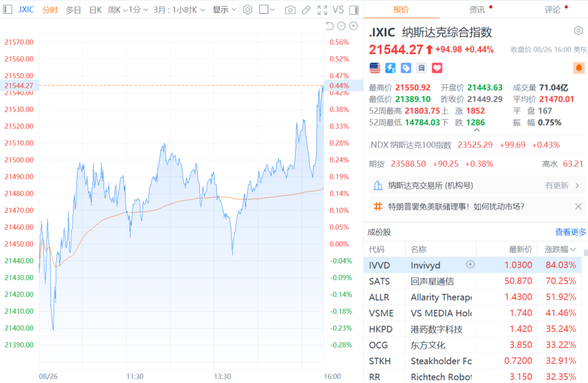This screenshot has height=383, width=588.
Task: Switch to 日K daily candlestick tab
Action: [x=95, y=10]
